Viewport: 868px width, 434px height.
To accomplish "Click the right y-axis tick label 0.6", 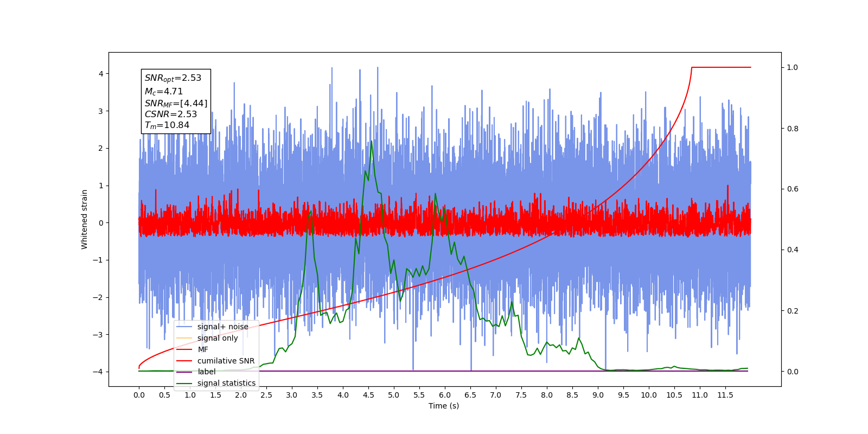I will (x=793, y=189).
